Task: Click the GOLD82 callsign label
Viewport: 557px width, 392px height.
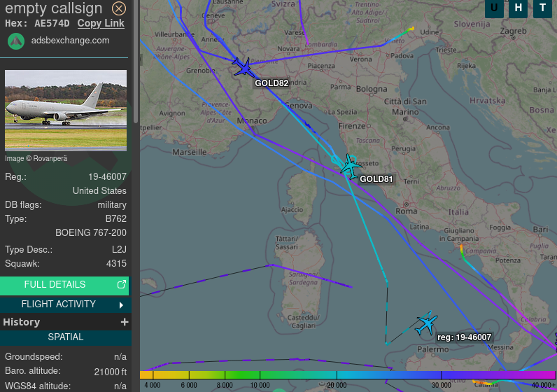Action: tap(272, 83)
